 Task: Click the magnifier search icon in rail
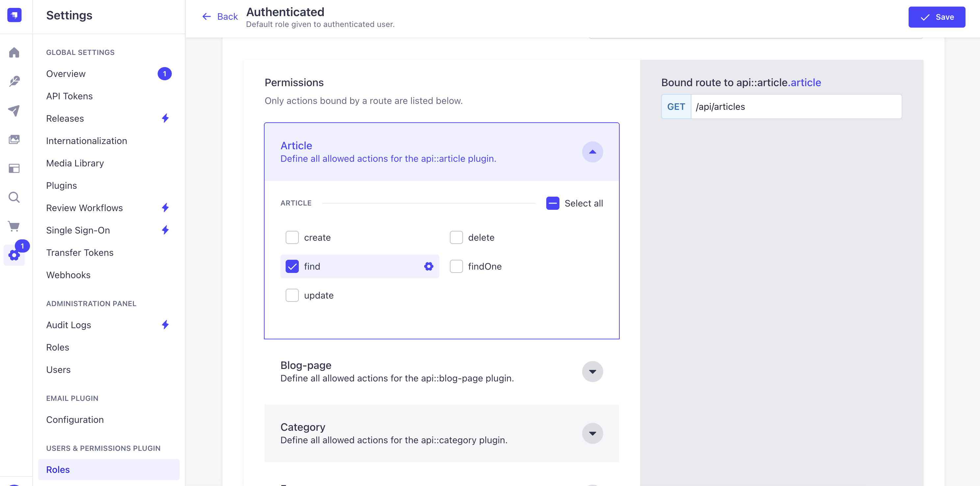(14, 197)
